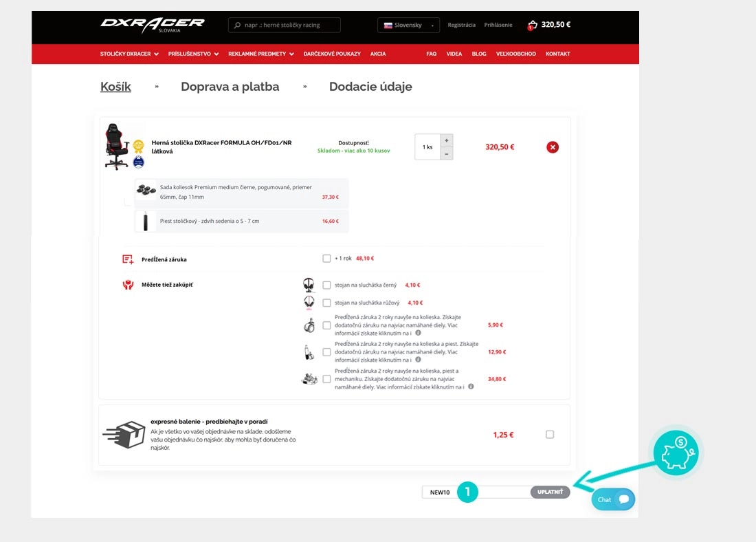This screenshot has height=542, width=756.
Task: Tick stojan na sluchátka ružový checkbox
Action: point(326,303)
